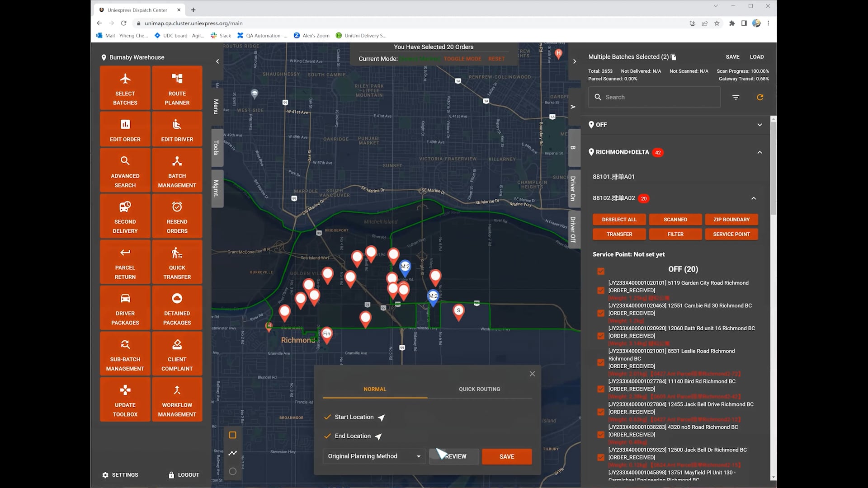The image size is (868, 488).
Task: Uncheck the End Location checkbox
Action: click(x=327, y=436)
